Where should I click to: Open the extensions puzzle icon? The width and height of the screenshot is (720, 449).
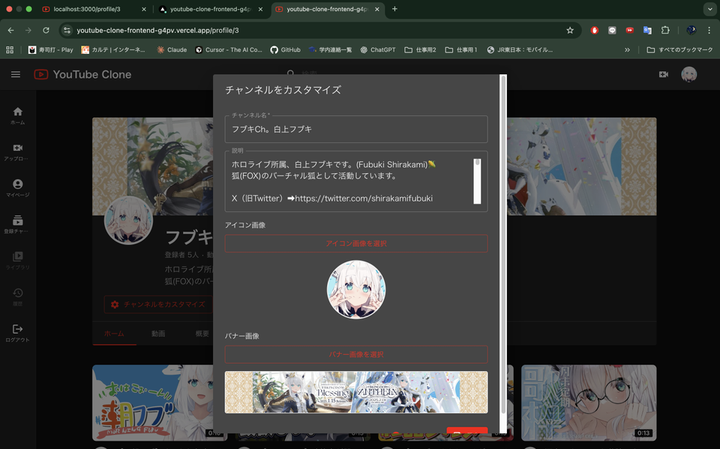665,30
